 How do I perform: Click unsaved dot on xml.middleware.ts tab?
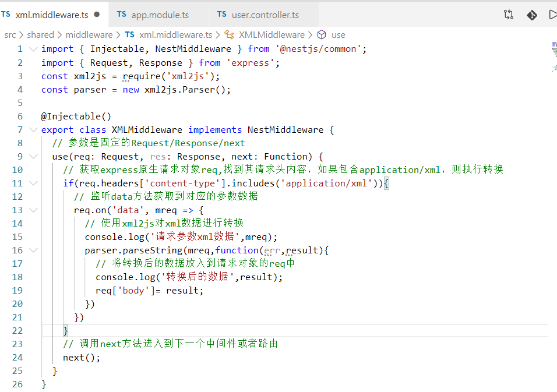click(x=97, y=15)
